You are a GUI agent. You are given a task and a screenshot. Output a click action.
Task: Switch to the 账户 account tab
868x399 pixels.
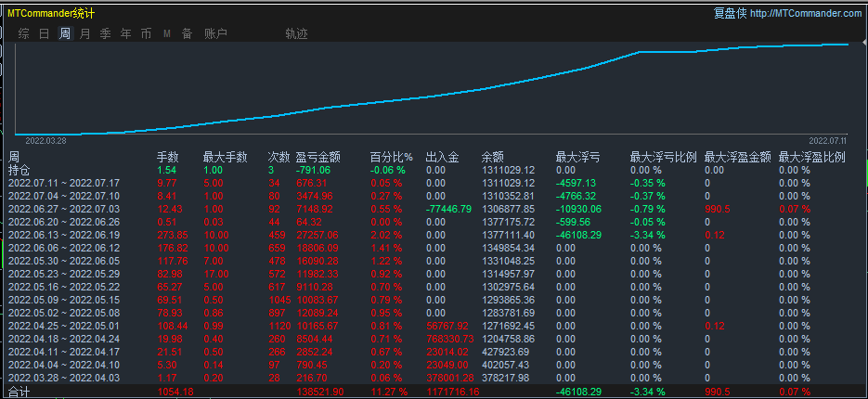coord(215,33)
